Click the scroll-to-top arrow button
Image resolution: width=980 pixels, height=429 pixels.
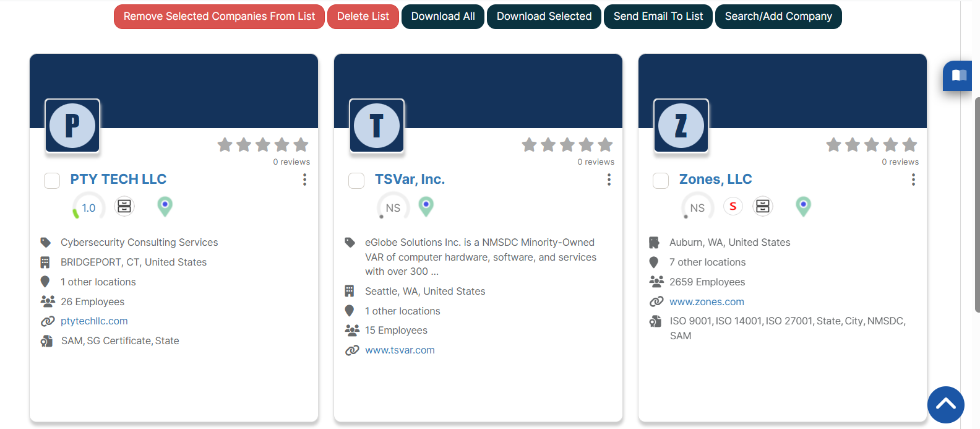click(946, 405)
